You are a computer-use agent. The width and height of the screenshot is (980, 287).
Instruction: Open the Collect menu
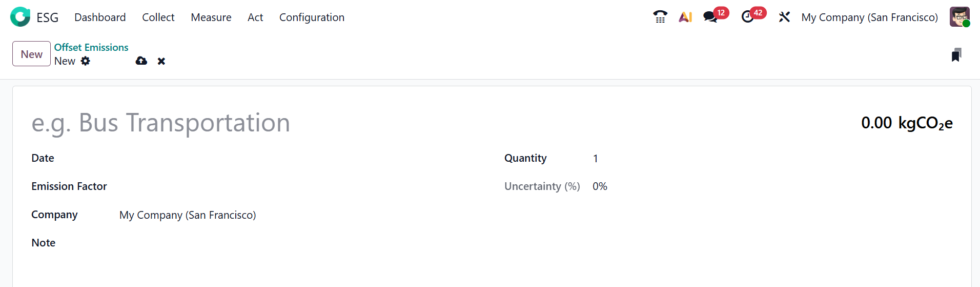[x=158, y=17]
